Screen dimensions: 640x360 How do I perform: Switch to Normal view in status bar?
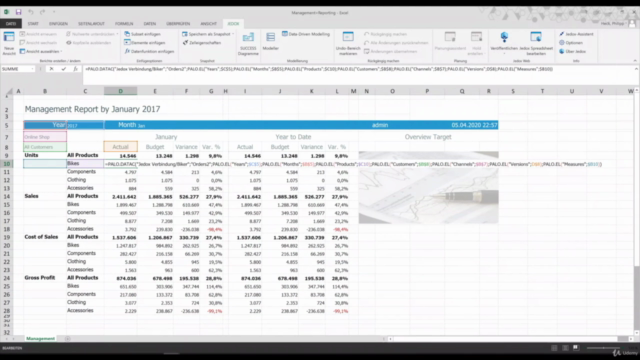coord(554,348)
